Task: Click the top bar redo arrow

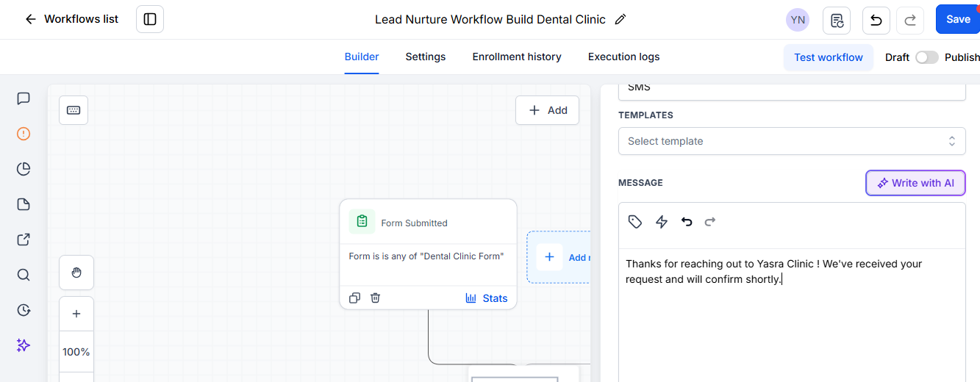Action: pyautogui.click(x=910, y=20)
